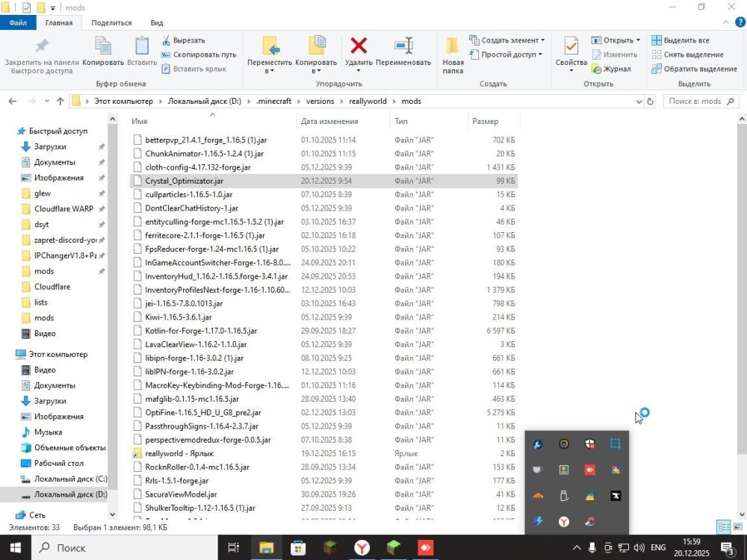The image size is (747, 560).
Task: Open recent locations dropdown arrow
Action: [46, 102]
